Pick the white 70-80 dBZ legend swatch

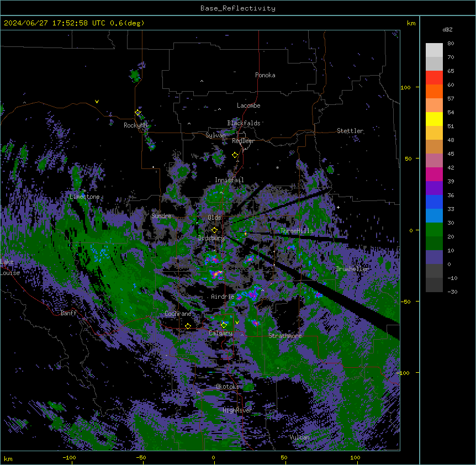point(434,50)
